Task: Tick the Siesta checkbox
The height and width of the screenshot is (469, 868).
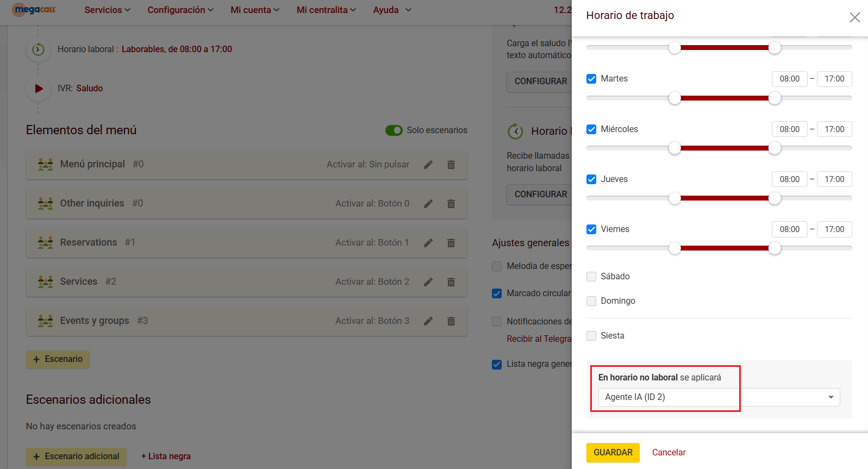Action: (x=591, y=336)
